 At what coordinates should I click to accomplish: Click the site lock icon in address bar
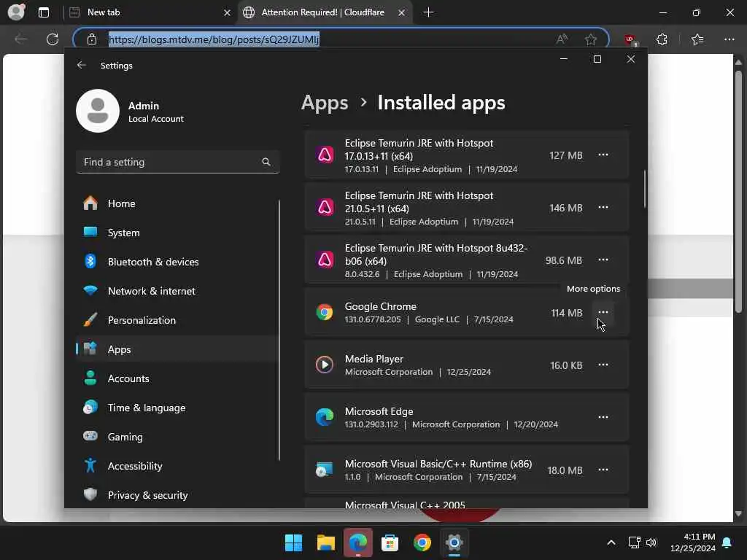(92, 39)
